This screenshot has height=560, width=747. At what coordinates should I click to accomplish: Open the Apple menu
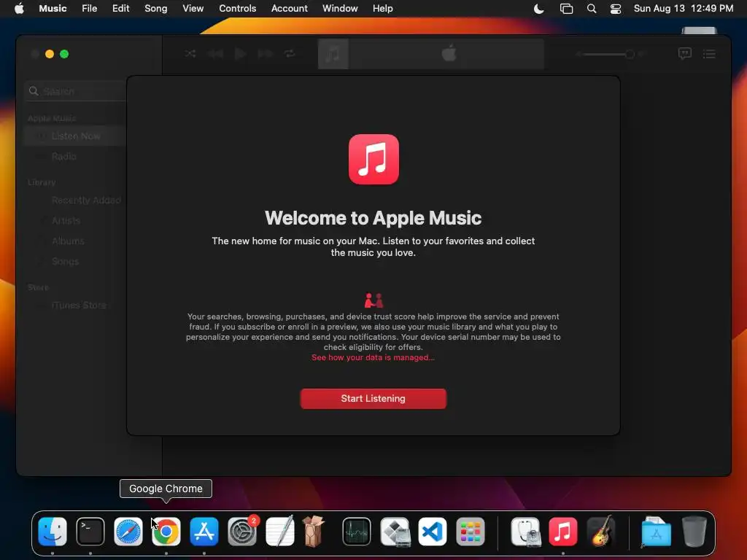click(19, 9)
